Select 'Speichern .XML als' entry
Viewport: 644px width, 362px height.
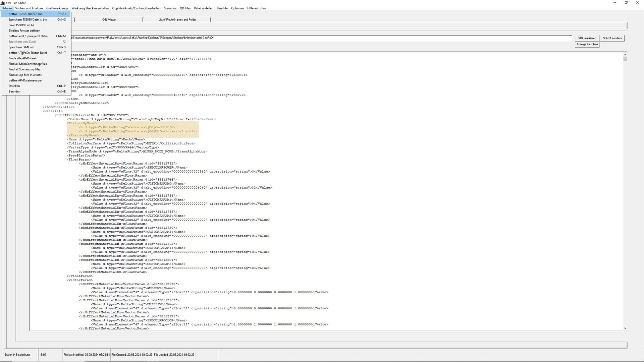(21, 47)
